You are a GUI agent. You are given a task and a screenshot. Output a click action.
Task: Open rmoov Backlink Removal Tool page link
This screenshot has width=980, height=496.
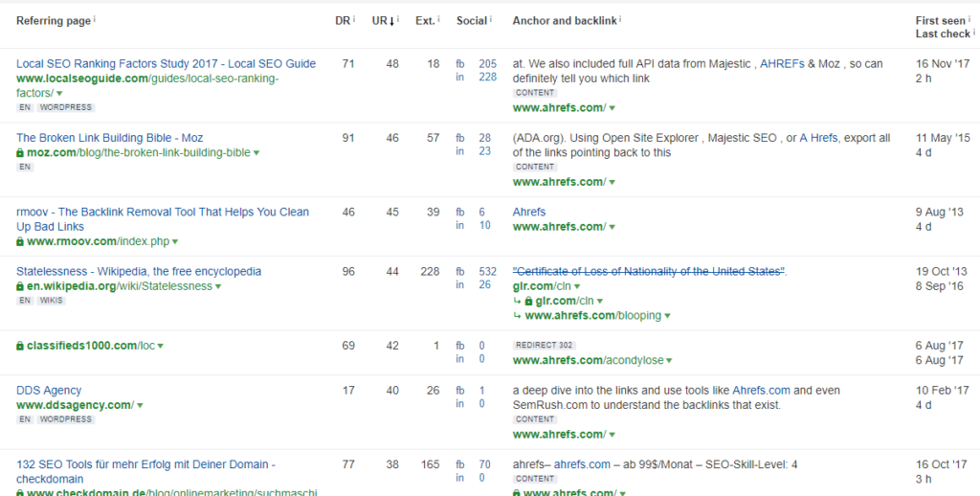click(163, 219)
